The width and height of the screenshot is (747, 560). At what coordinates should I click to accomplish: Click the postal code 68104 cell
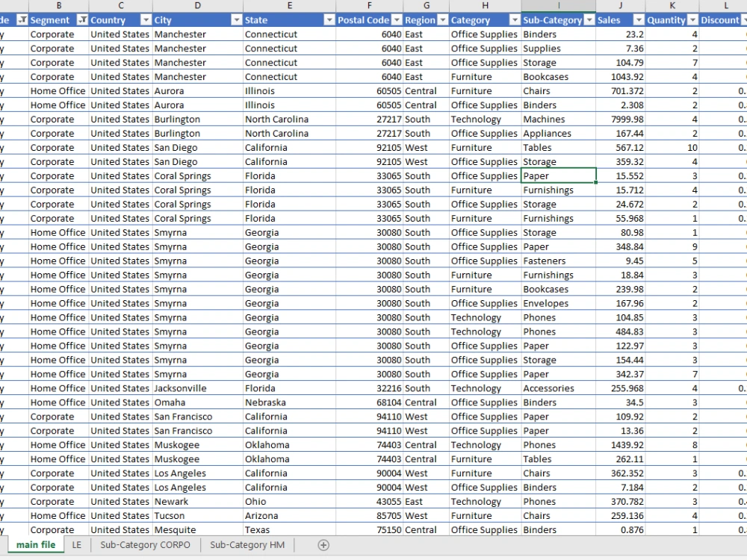coord(370,402)
